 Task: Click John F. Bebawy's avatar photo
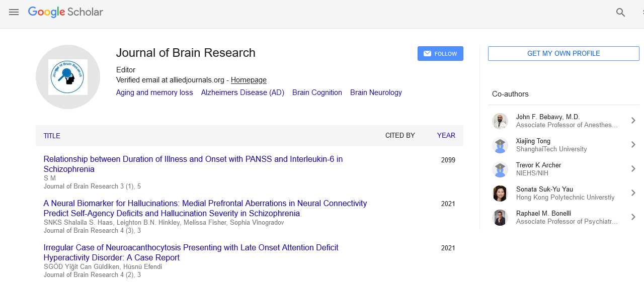coord(500,121)
